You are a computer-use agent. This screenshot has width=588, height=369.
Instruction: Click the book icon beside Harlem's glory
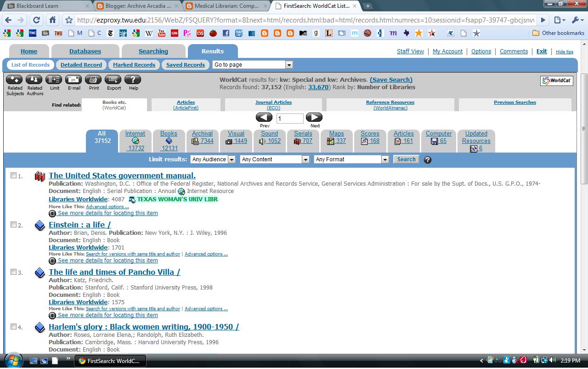(40, 328)
